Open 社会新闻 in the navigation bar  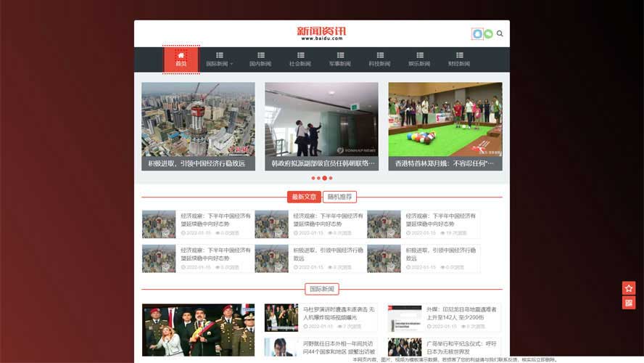click(x=300, y=64)
